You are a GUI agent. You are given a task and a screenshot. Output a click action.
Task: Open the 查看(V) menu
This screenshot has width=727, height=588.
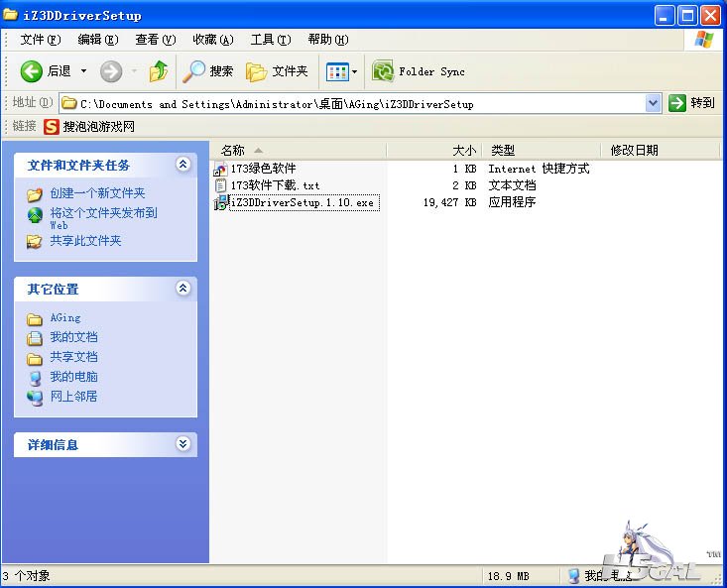pos(155,40)
